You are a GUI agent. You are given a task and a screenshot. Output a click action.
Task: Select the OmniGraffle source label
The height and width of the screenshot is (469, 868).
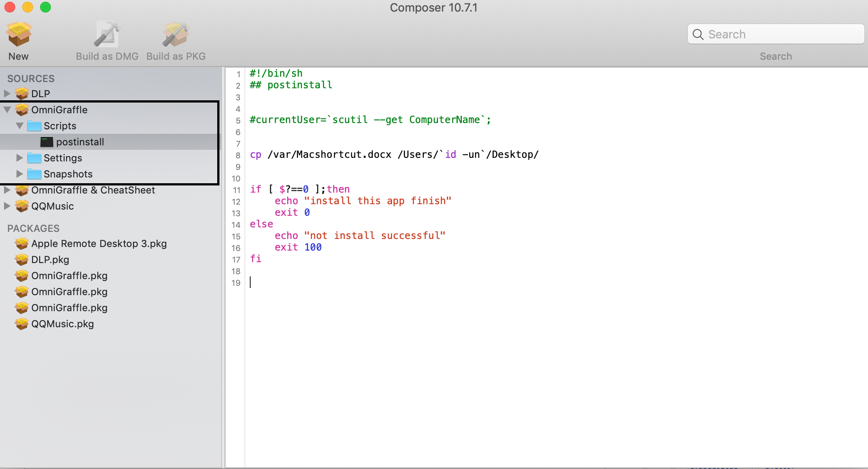click(59, 110)
